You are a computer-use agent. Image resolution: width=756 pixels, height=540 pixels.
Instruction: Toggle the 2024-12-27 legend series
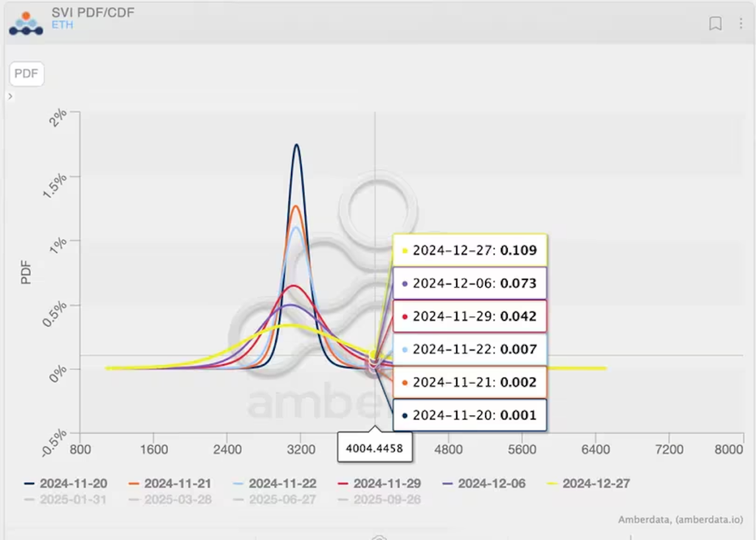588,483
